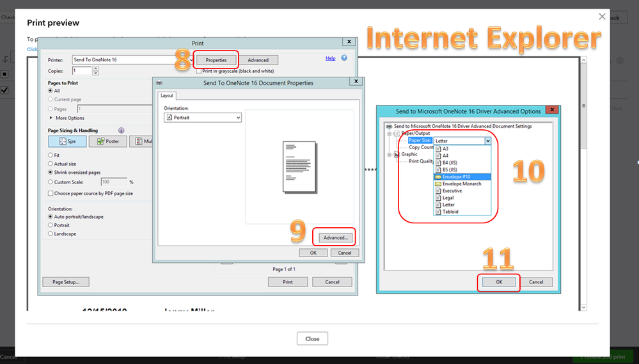Click the preview pane scroll up arrow
The width and height of the screenshot is (639, 364).
583,60
